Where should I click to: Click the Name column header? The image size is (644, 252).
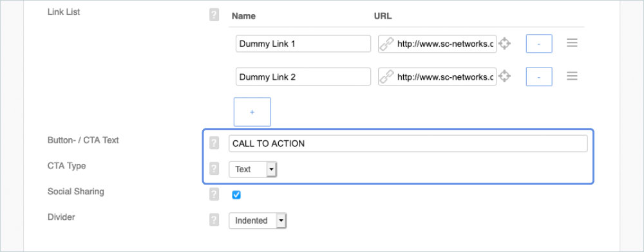pyautogui.click(x=243, y=16)
